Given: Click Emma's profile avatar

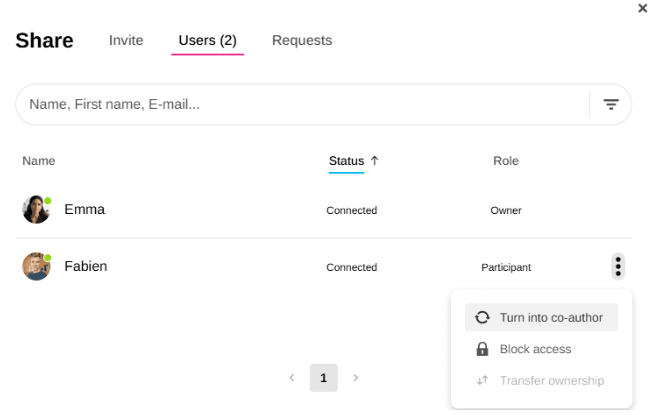Looking at the screenshot, I should pyautogui.click(x=36, y=210).
